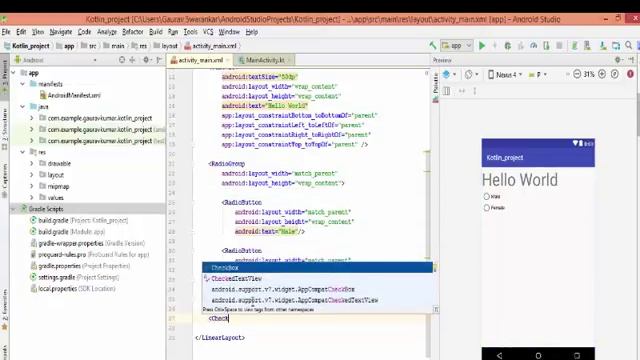Image resolution: width=640 pixels, height=360 pixels.
Task: Open the VCS menu
Action: tap(208, 32)
